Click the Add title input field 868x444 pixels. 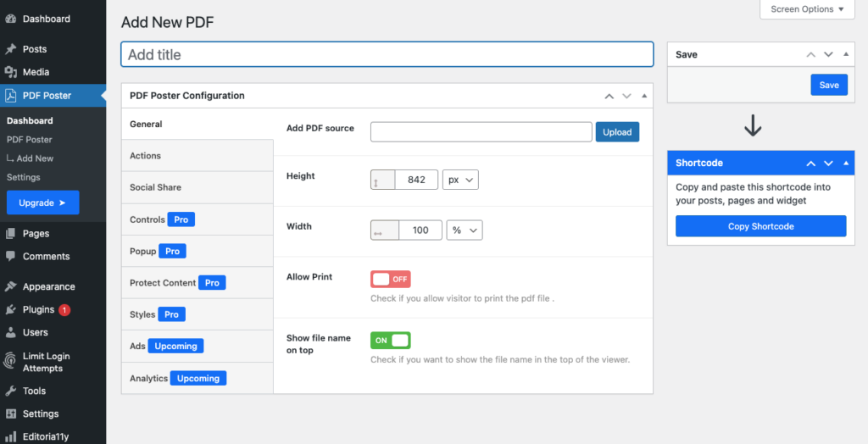pos(387,54)
